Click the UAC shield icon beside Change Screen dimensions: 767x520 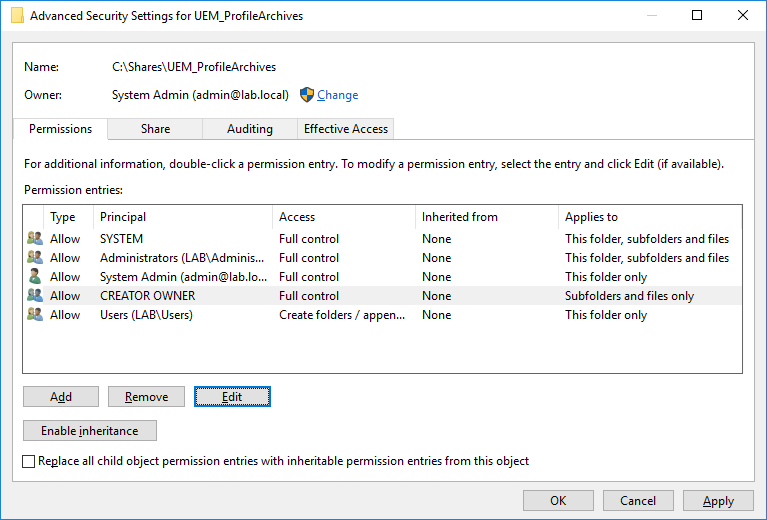coord(307,95)
